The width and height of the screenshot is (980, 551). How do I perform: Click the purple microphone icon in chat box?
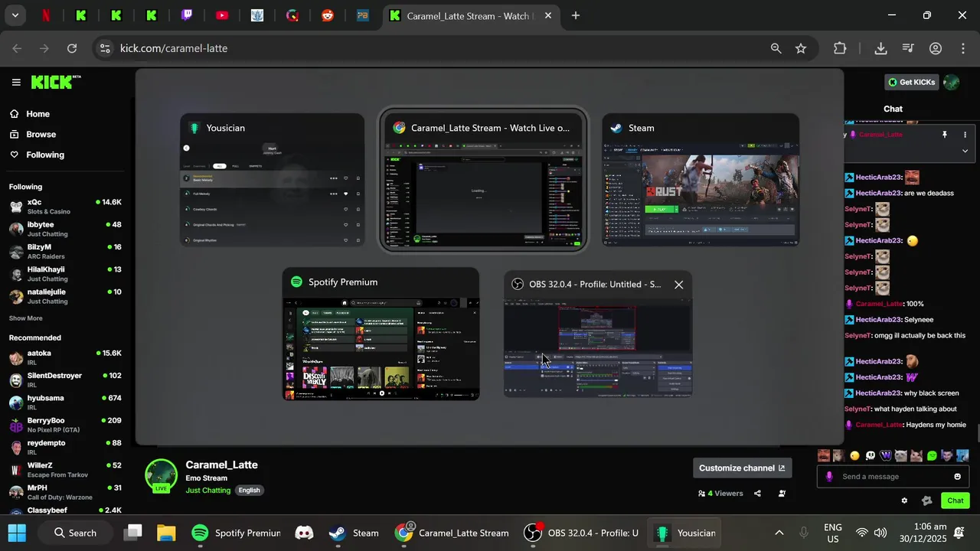pyautogui.click(x=829, y=477)
